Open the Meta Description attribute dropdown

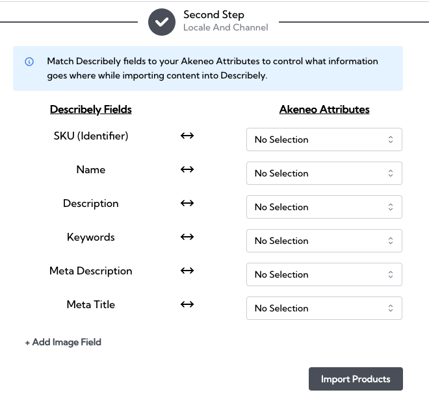point(324,274)
